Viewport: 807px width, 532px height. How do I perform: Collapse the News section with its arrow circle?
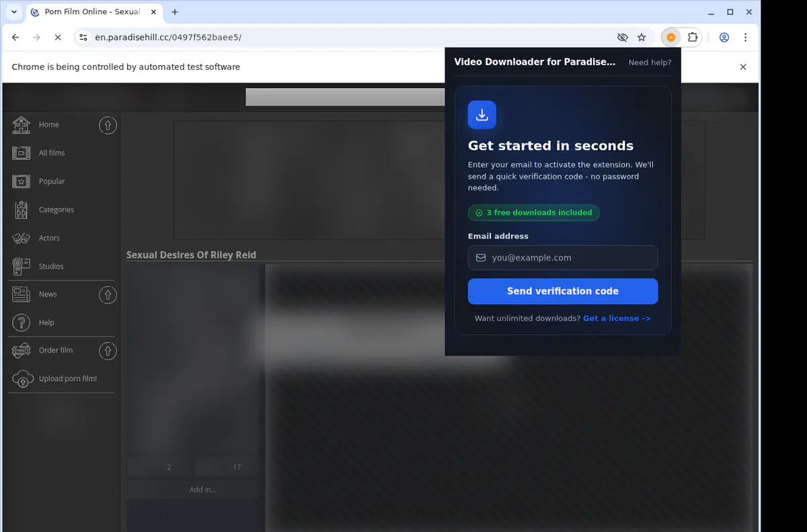[108, 295]
